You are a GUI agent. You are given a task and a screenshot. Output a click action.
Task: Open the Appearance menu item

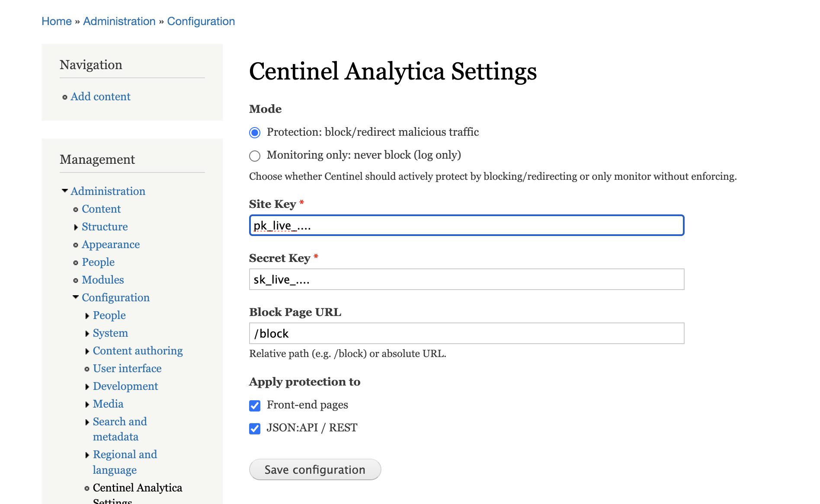point(111,244)
